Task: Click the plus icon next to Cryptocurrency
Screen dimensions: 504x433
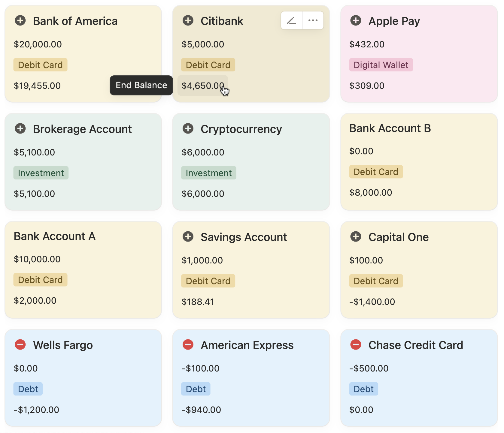Action: click(x=188, y=129)
